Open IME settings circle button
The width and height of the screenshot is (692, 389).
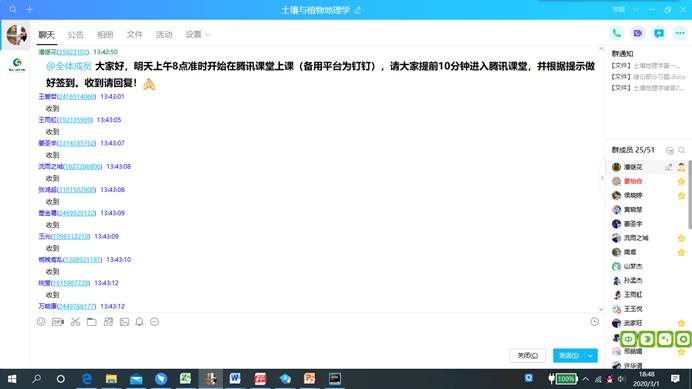tap(683, 339)
